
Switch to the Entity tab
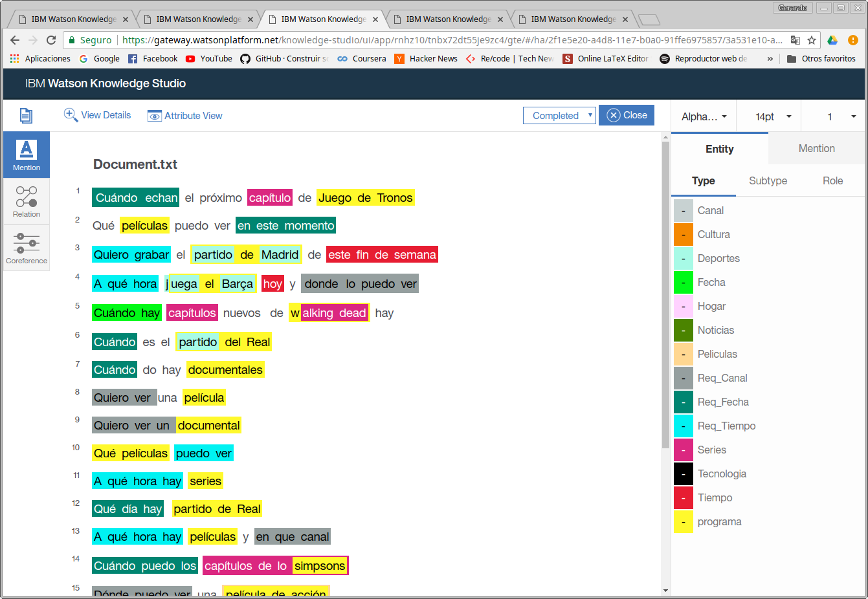(x=720, y=149)
